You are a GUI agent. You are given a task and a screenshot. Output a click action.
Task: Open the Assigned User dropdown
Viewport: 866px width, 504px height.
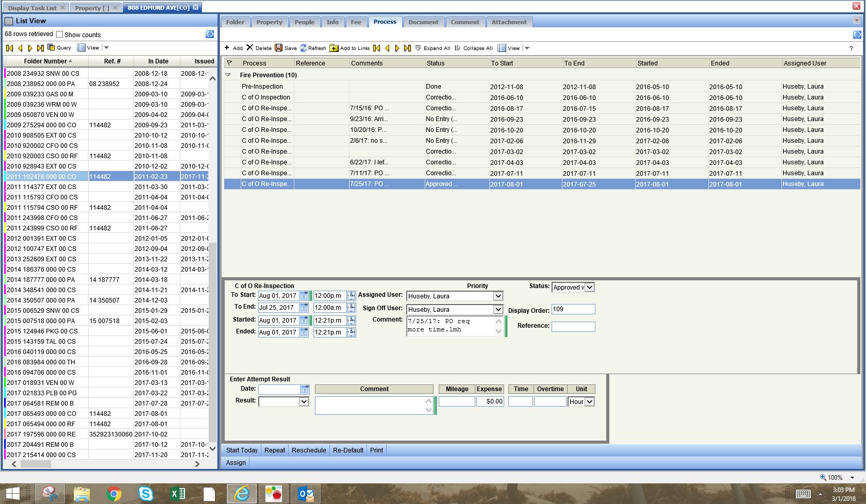pos(497,296)
